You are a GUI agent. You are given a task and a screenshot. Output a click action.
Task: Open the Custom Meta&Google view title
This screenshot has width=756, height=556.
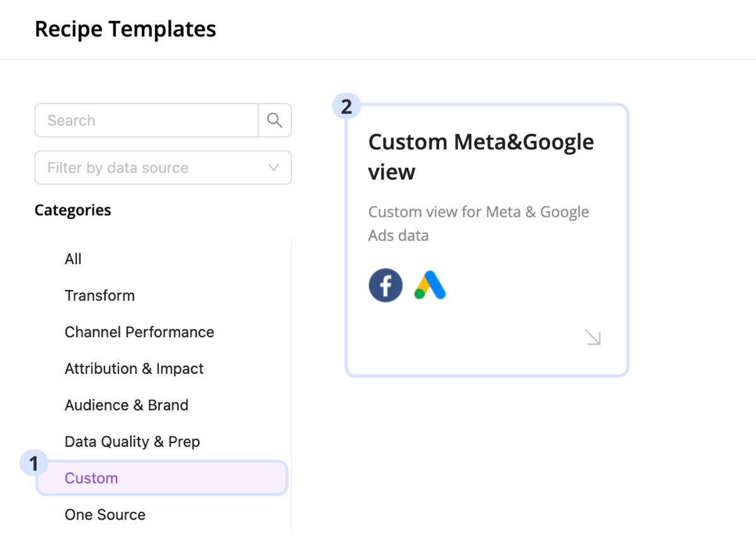coord(481,156)
